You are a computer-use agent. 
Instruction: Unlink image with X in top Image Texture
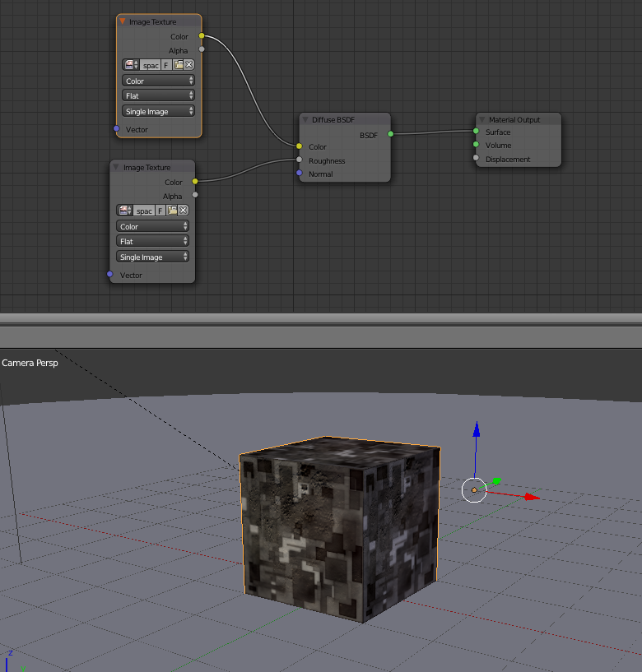pyautogui.click(x=189, y=65)
